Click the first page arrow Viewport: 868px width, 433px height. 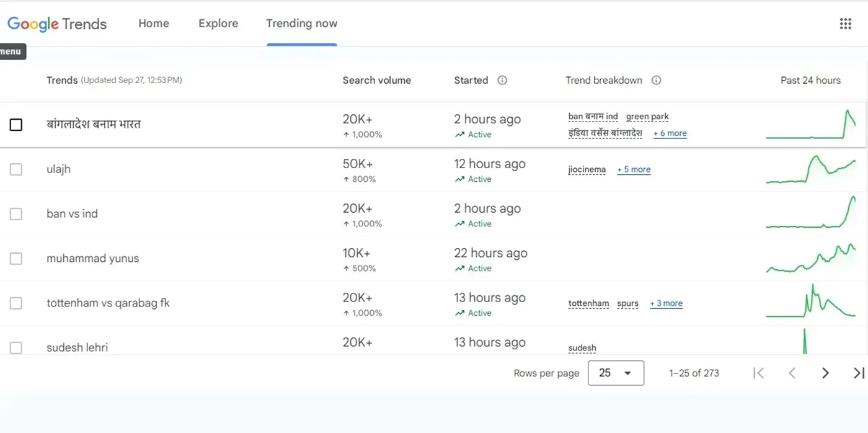click(758, 373)
